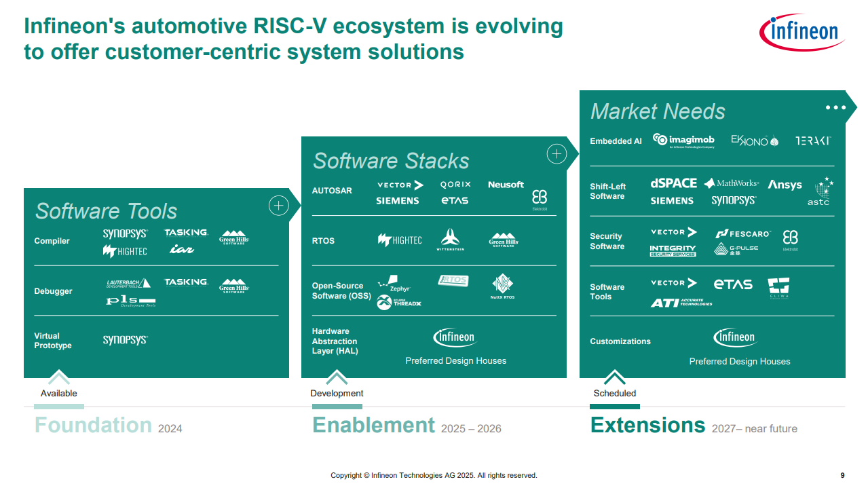This screenshot has width=868, height=488.
Task: Click the Infineon logo in top-right corner
Action: point(801,32)
